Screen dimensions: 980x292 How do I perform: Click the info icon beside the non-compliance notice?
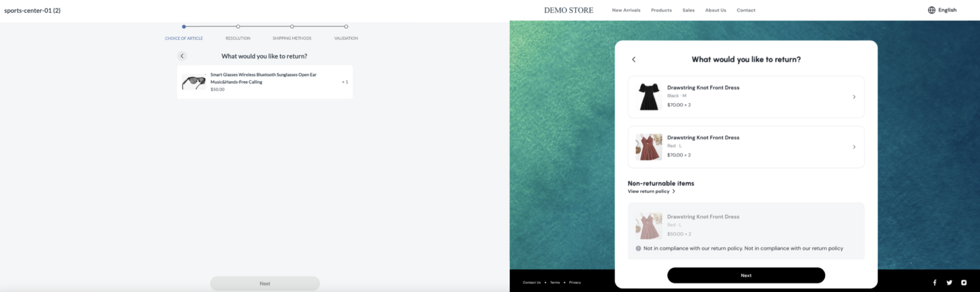pyautogui.click(x=638, y=248)
